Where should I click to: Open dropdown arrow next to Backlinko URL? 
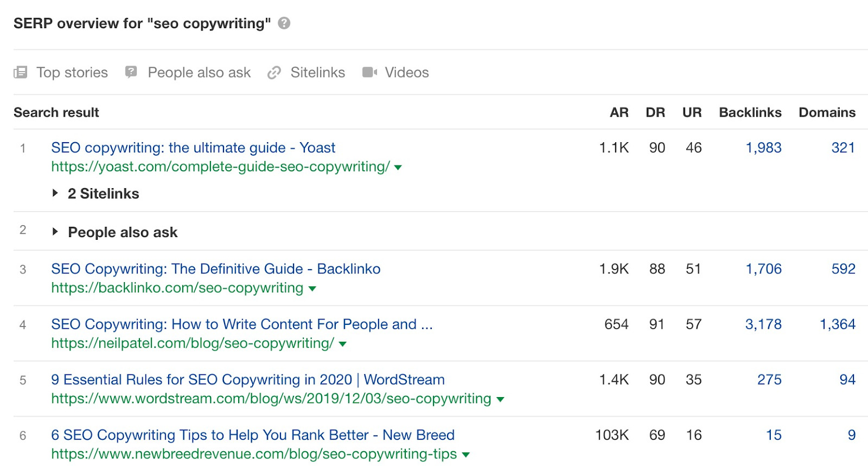point(312,289)
